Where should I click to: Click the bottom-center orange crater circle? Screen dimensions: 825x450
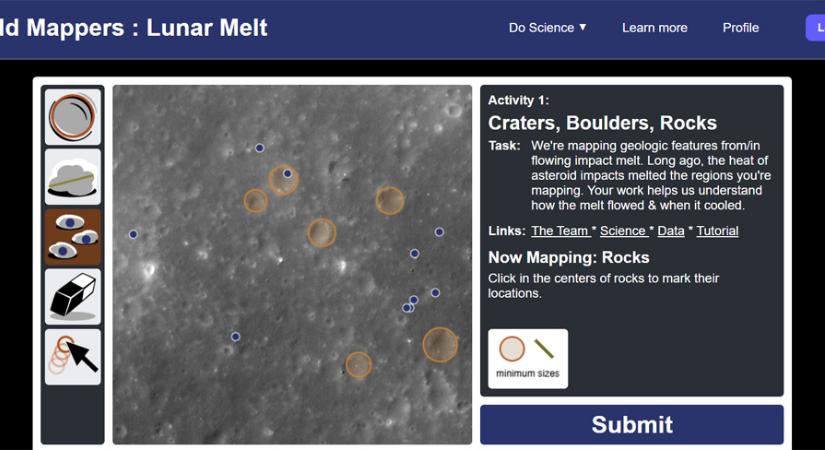pos(358,365)
